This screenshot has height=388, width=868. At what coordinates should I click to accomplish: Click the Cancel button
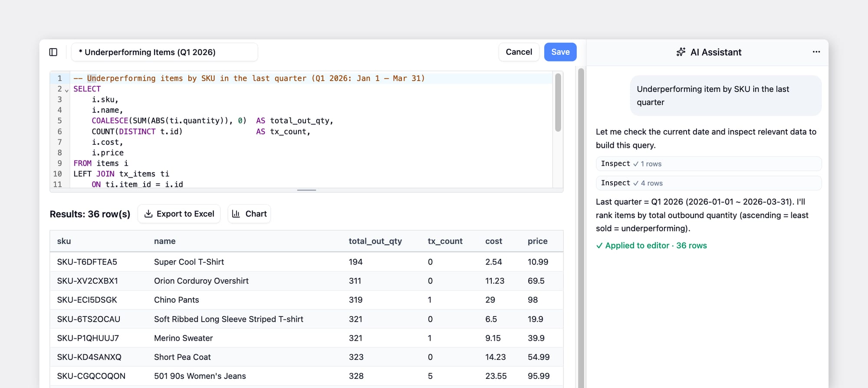point(519,52)
